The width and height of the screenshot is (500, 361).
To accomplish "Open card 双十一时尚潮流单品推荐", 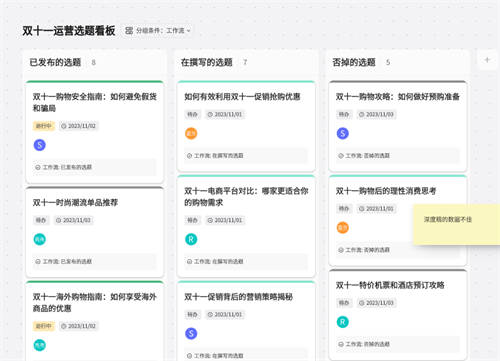I will tap(75, 203).
